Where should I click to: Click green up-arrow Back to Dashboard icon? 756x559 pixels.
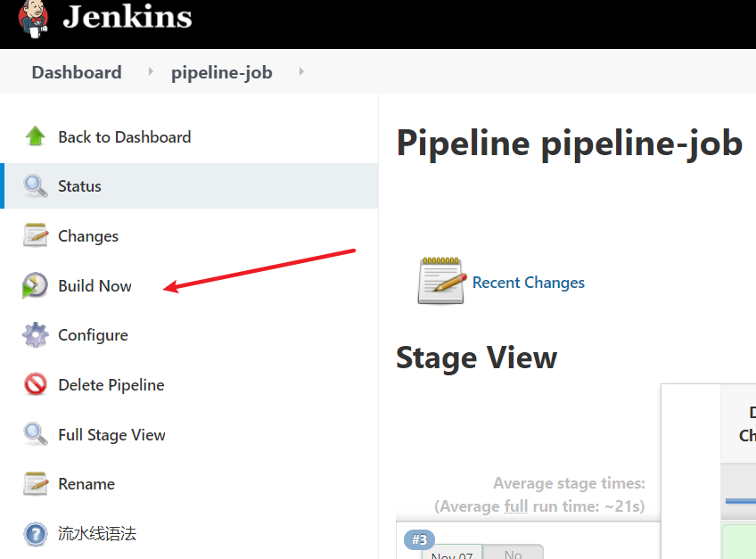tap(35, 136)
